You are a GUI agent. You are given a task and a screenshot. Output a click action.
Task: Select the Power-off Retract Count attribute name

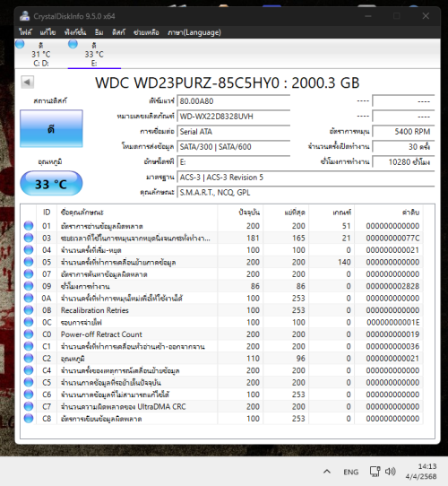tap(101, 334)
